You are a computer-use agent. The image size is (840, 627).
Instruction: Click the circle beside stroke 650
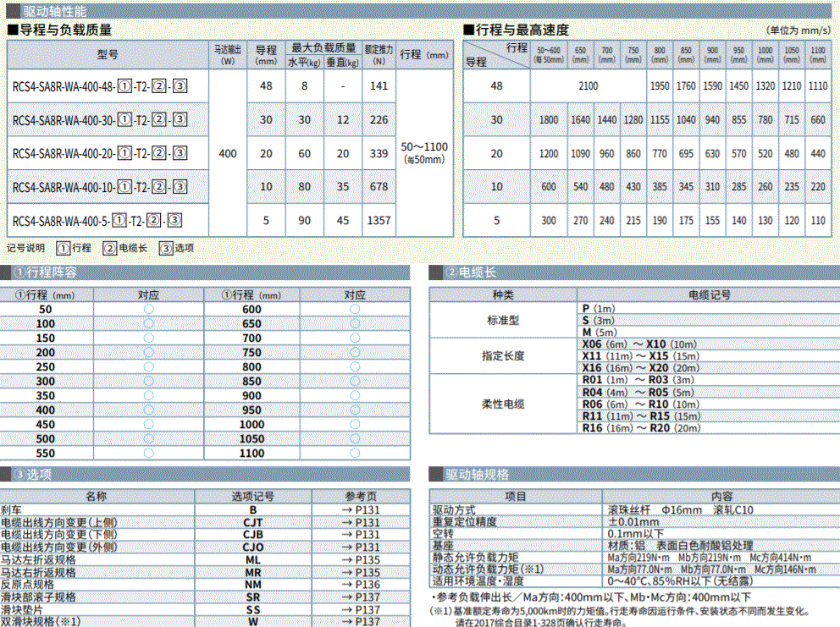(355, 324)
